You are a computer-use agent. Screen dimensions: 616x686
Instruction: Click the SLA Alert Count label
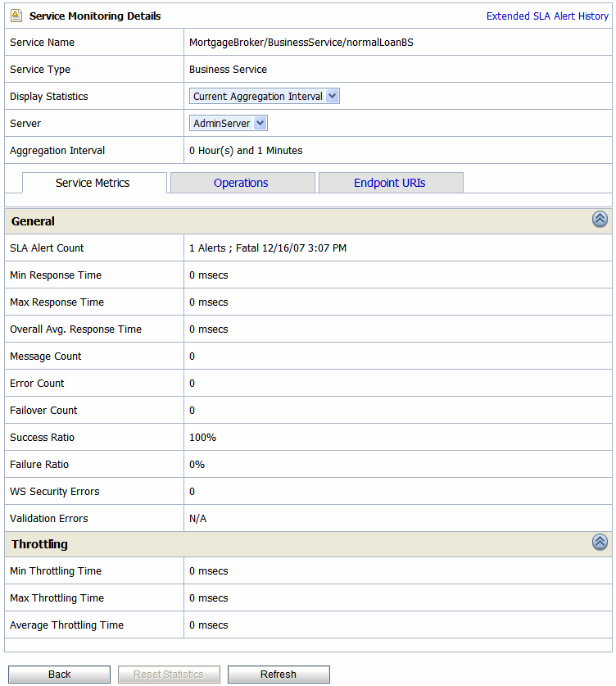coord(47,248)
